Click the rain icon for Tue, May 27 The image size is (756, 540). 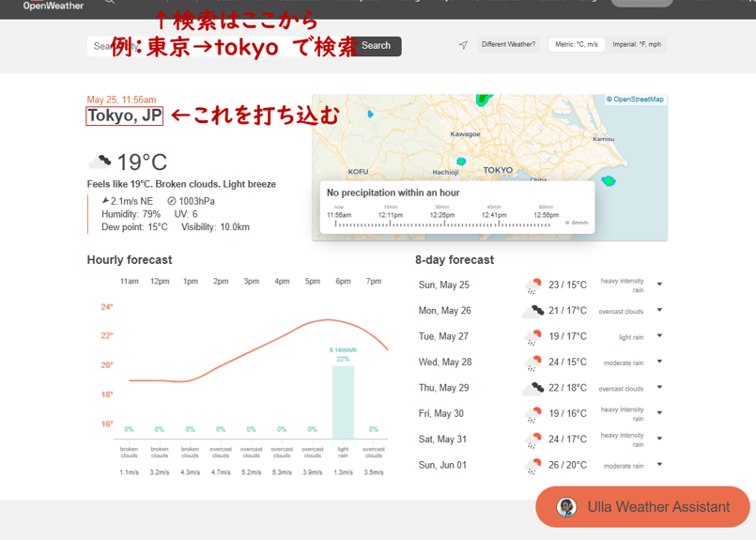coord(532,337)
